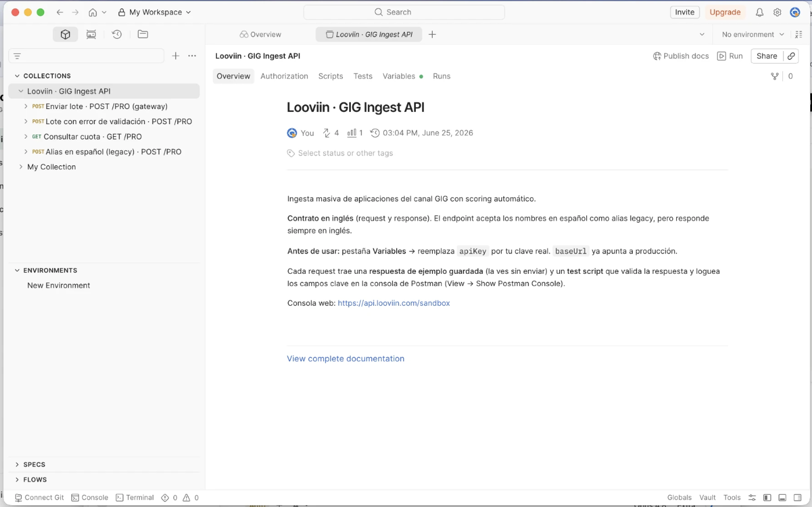Expand the Alias en español (legacy) request
The image size is (812, 507).
tap(26, 151)
